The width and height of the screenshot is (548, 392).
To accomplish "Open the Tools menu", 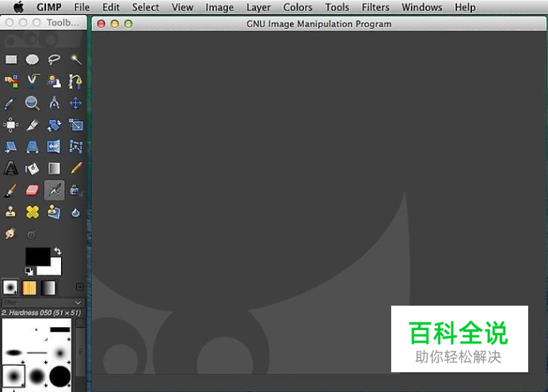I will click(337, 7).
